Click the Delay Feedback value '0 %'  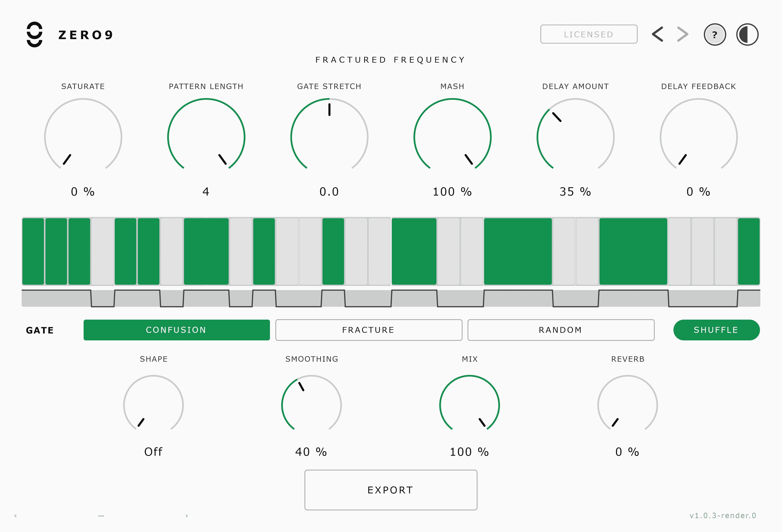[699, 192]
